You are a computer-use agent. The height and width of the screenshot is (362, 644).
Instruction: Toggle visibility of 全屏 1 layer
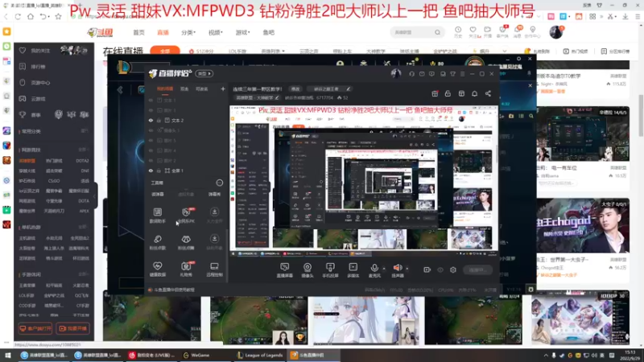[x=151, y=171]
